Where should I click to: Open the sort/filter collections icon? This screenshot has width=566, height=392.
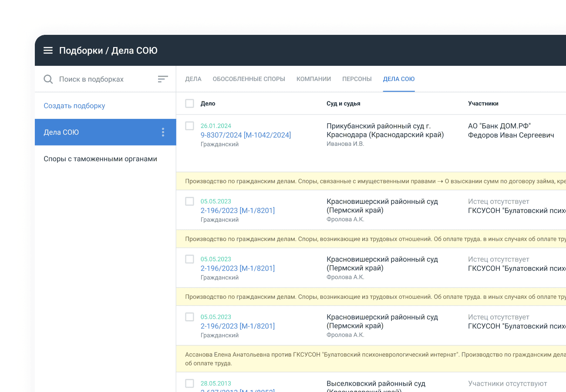[163, 79]
